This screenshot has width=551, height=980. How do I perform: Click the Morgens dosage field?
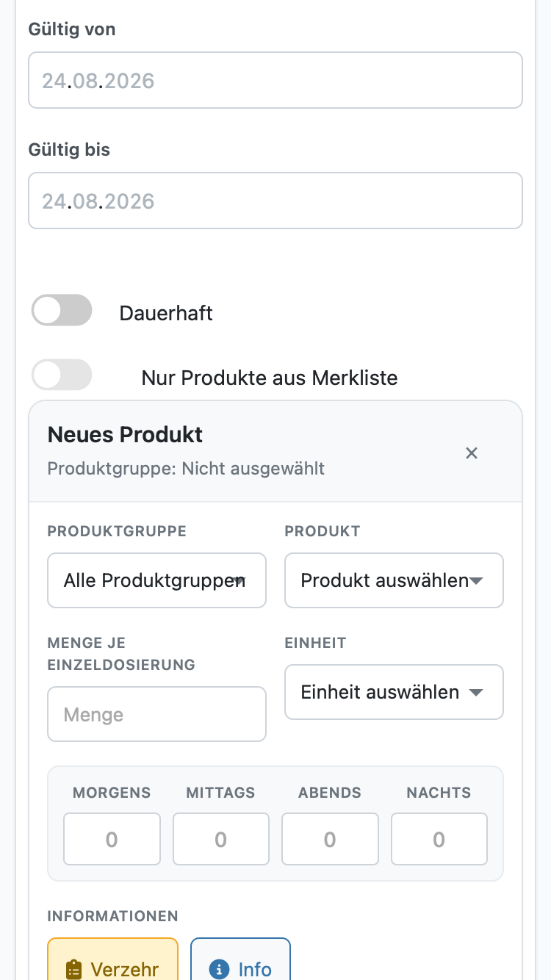112,839
